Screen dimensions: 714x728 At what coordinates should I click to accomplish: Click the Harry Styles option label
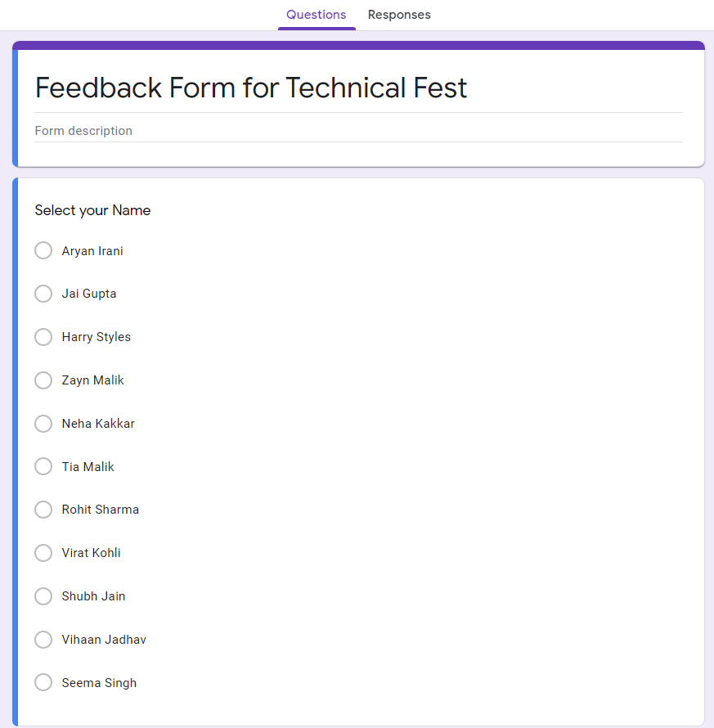96,337
